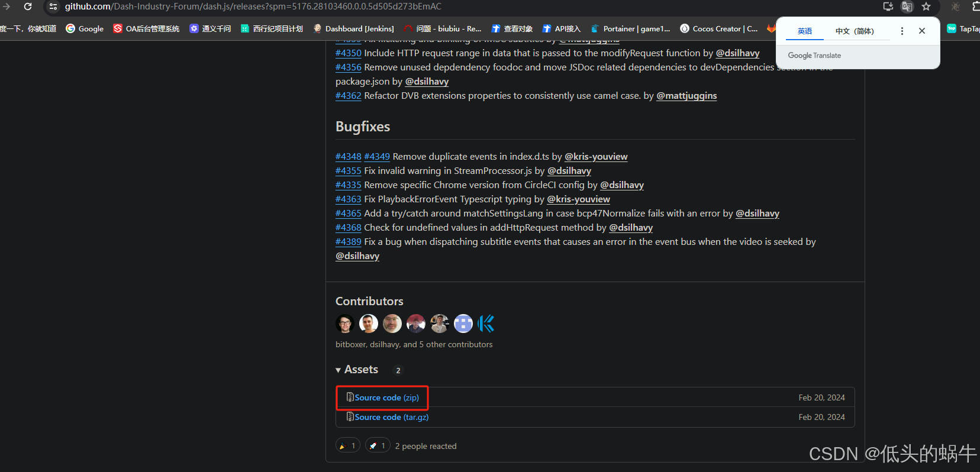Screen dimensions: 980x472
Task: Open the 问题 - biubiu bookmark
Action: point(443,28)
